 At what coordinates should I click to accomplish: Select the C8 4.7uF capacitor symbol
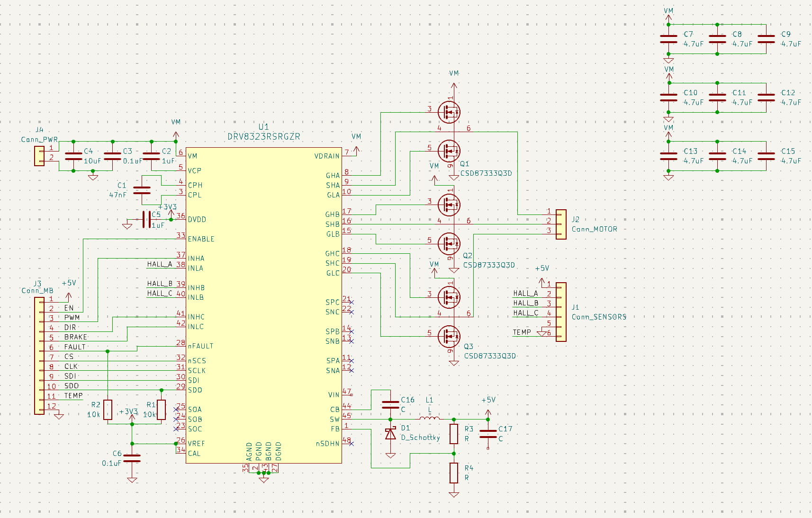pyautogui.click(x=717, y=39)
